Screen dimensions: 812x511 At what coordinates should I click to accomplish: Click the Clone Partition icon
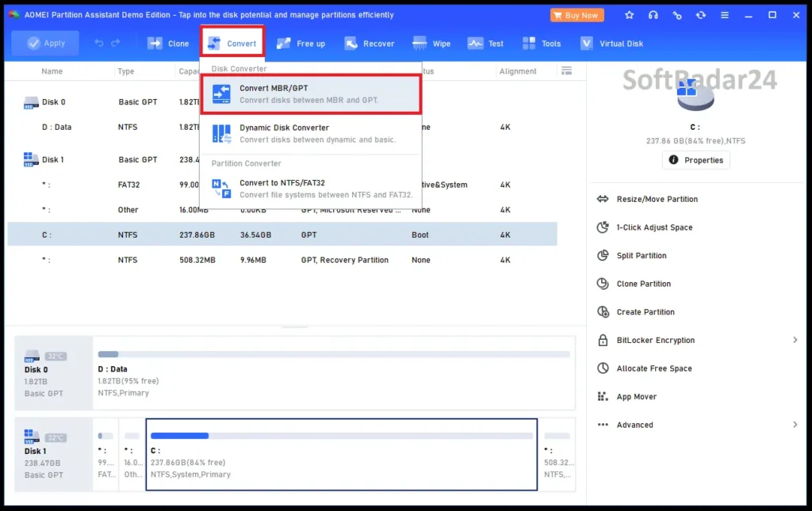[x=603, y=284]
